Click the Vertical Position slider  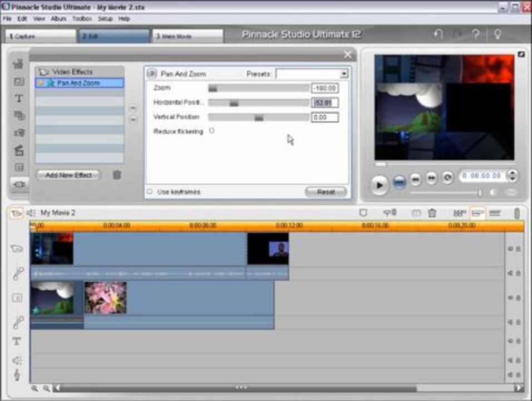coord(259,118)
